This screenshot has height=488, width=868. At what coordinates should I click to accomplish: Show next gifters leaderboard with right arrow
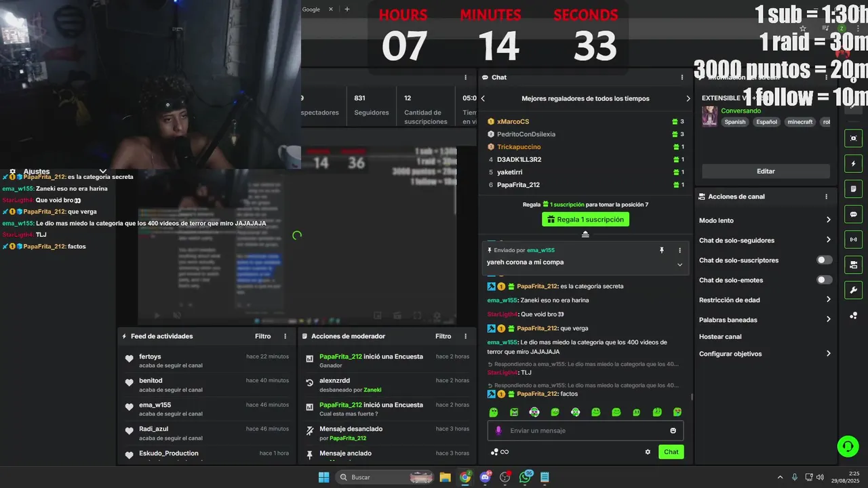click(688, 98)
